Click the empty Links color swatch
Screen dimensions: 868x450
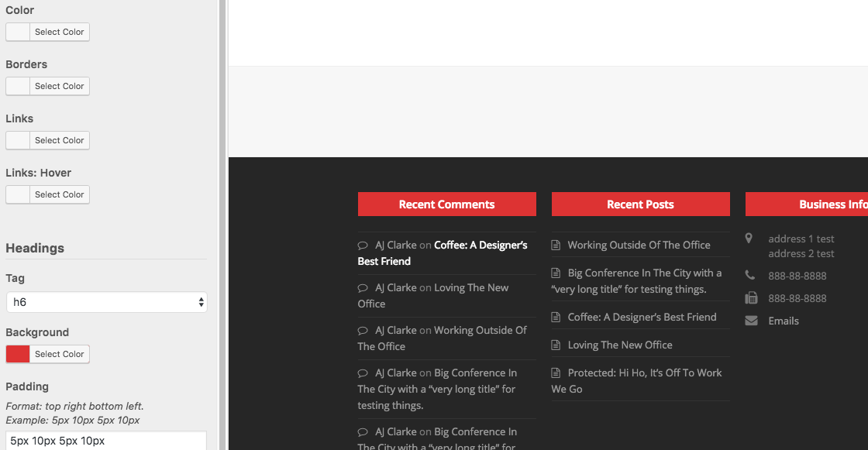point(18,141)
